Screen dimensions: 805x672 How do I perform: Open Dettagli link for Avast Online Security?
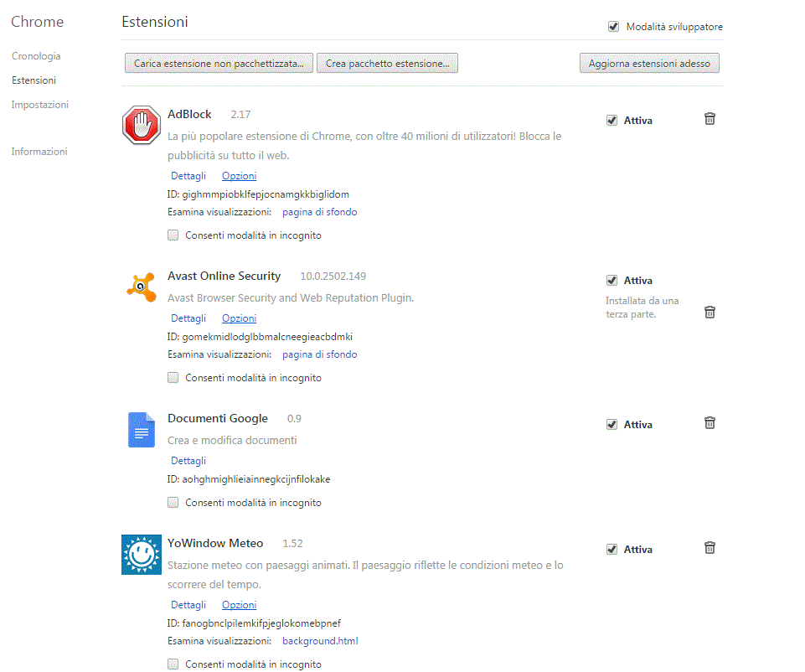[188, 318]
